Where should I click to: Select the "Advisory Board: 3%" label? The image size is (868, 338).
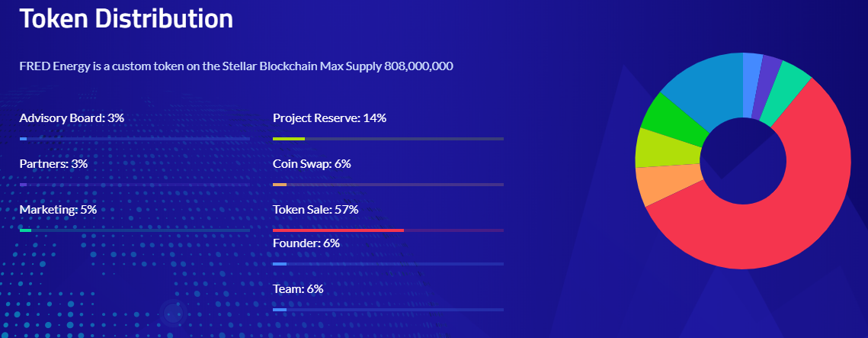point(72,118)
